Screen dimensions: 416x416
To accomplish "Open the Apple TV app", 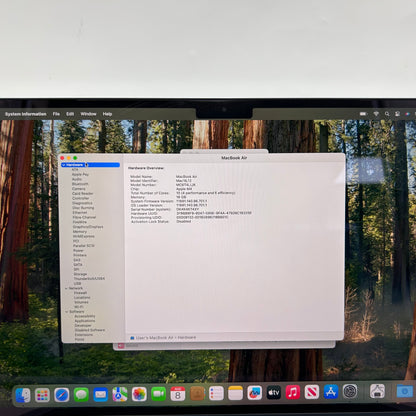I will (274, 393).
